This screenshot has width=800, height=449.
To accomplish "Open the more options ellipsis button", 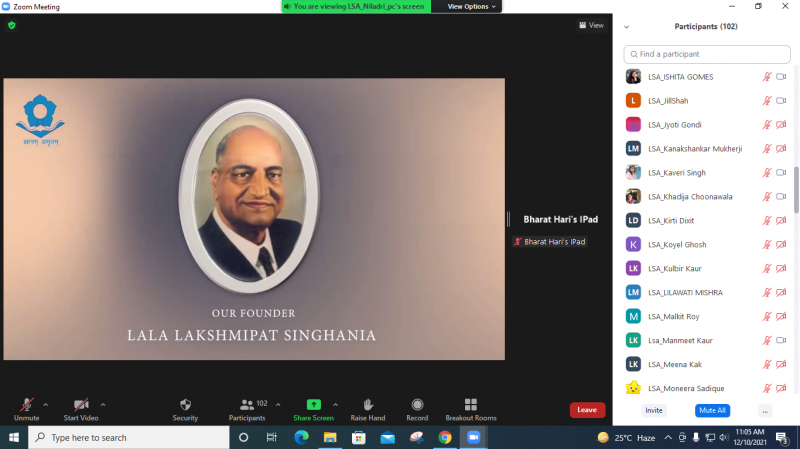I will (765, 410).
